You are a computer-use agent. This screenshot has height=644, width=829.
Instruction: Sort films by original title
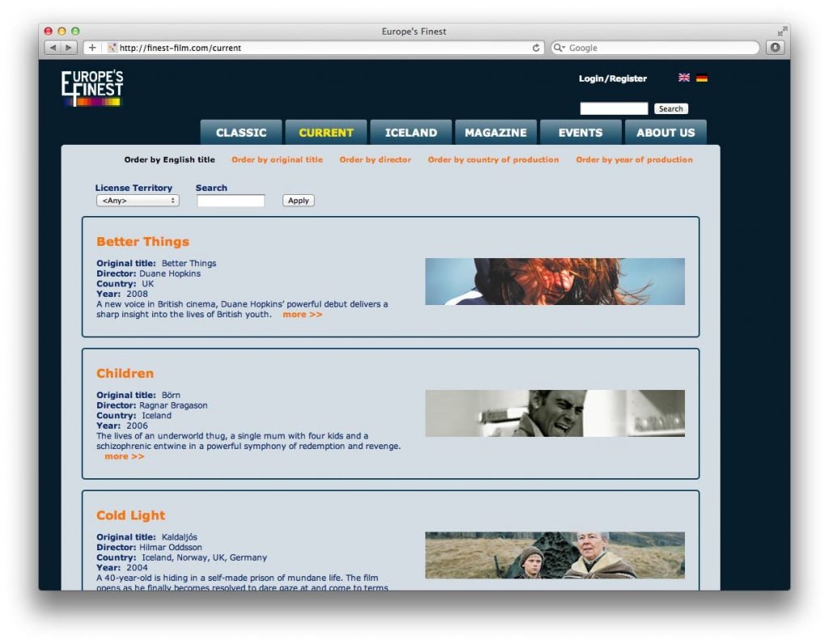pyautogui.click(x=277, y=159)
